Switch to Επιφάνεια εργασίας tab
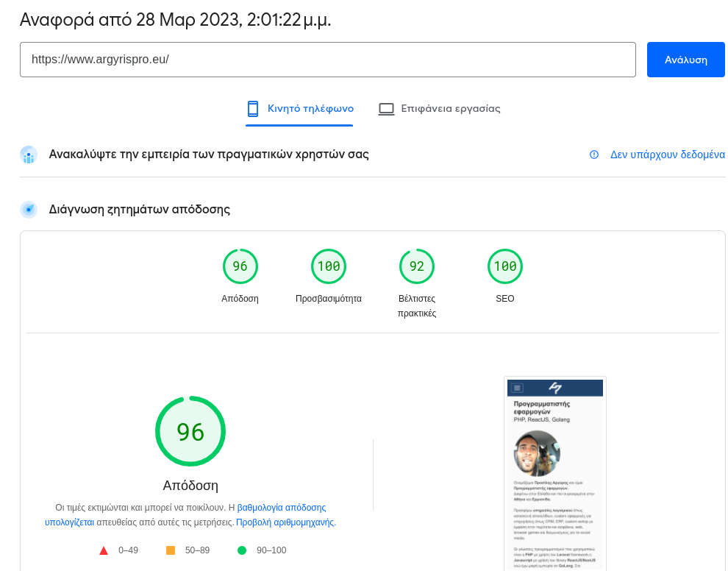728x571 pixels. (x=439, y=109)
